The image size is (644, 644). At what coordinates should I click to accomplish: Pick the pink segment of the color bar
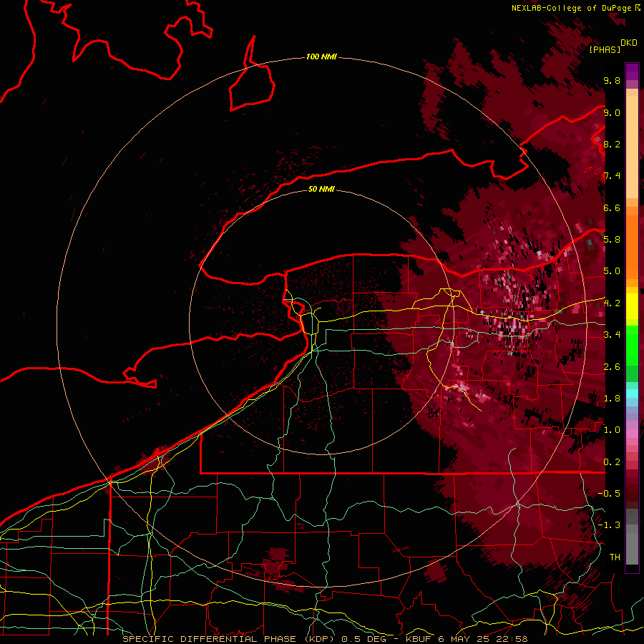[632, 434]
